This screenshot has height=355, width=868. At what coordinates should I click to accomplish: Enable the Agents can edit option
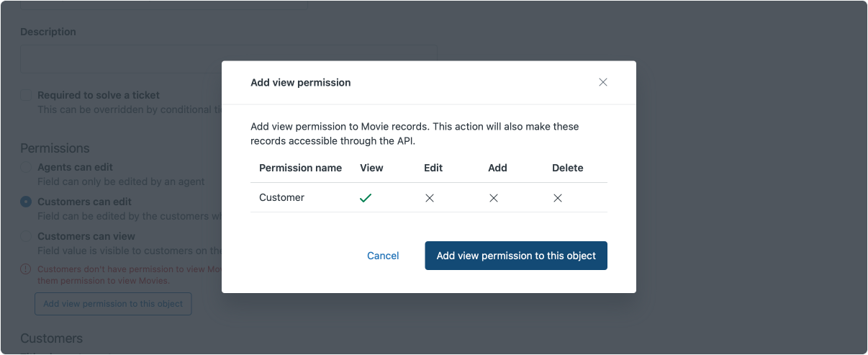[26, 167]
